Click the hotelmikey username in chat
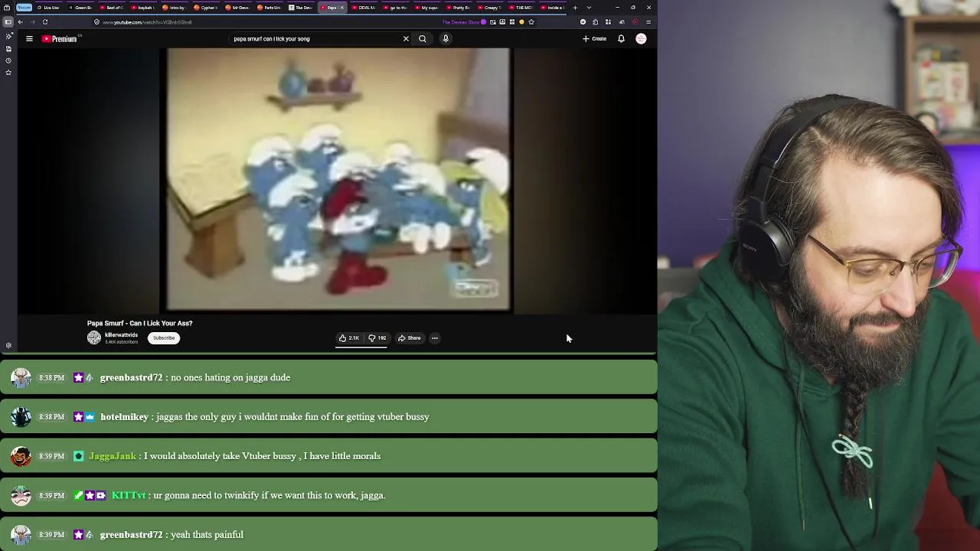The height and width of the screenshot is (551, 980). point(124,417)
